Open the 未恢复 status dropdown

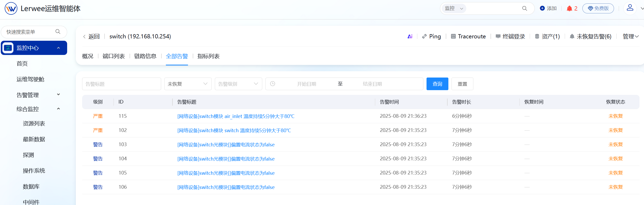[188, 84]
